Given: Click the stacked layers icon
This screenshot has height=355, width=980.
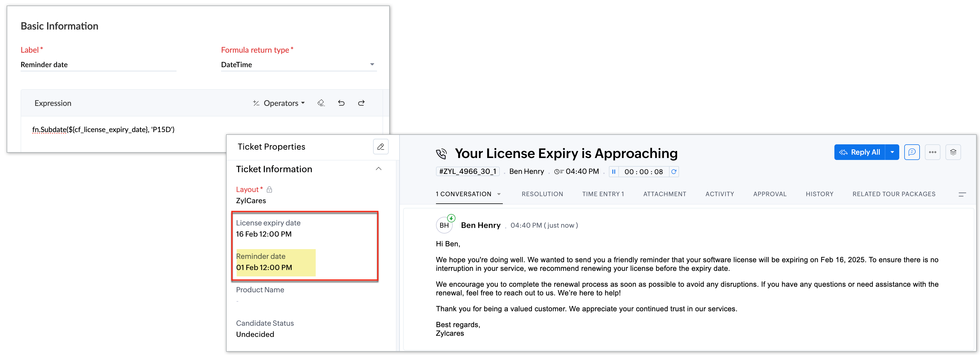Looking at the screenshot, I should pos(953,152).
